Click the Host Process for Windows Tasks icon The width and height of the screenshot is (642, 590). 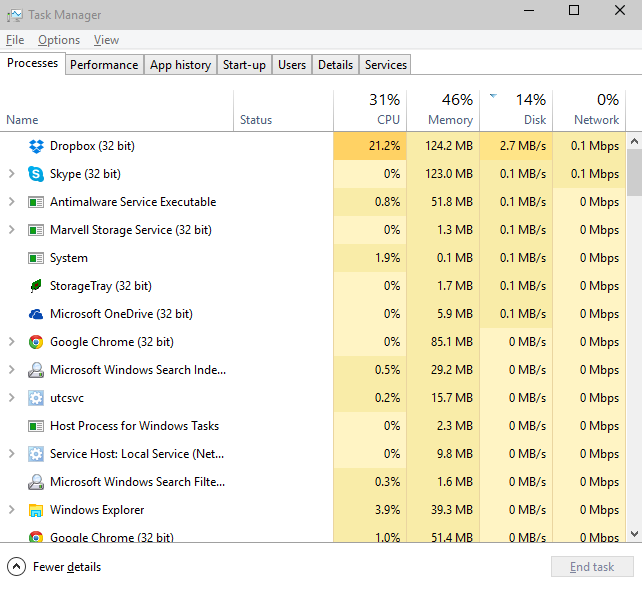coord(36,426)
